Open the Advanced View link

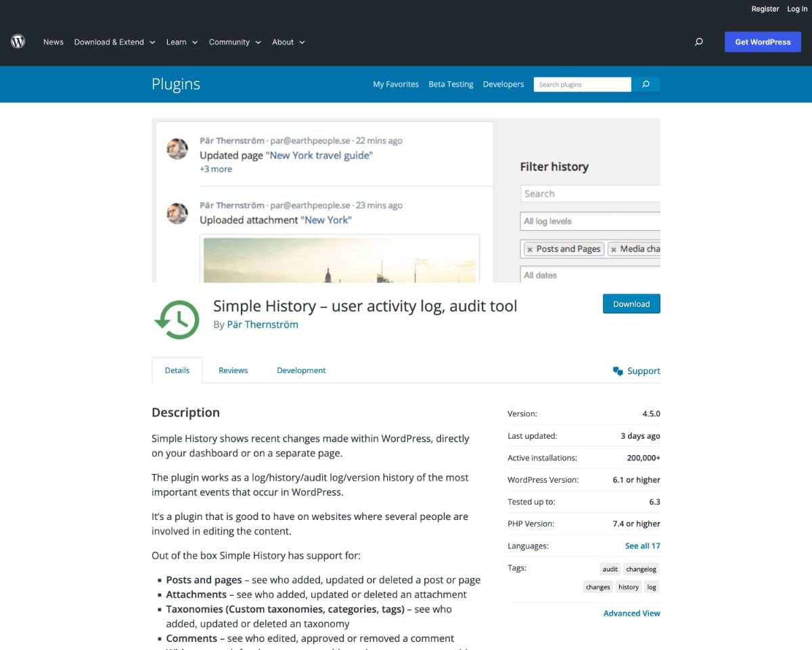point(631,613)
